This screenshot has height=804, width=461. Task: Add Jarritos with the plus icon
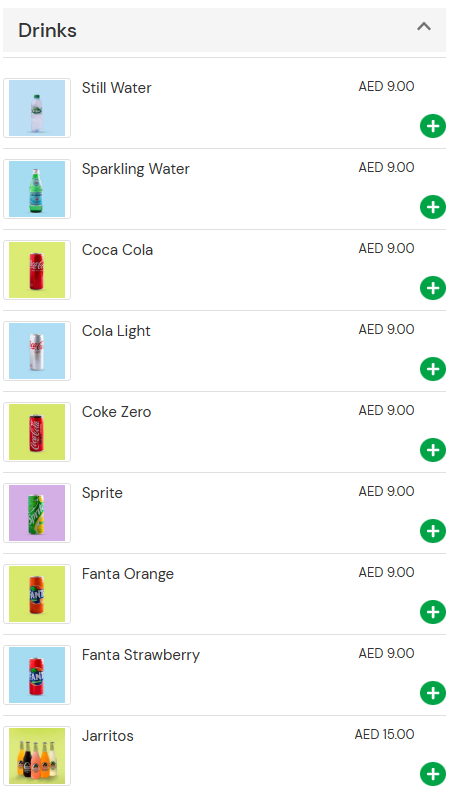pos(433,774)
